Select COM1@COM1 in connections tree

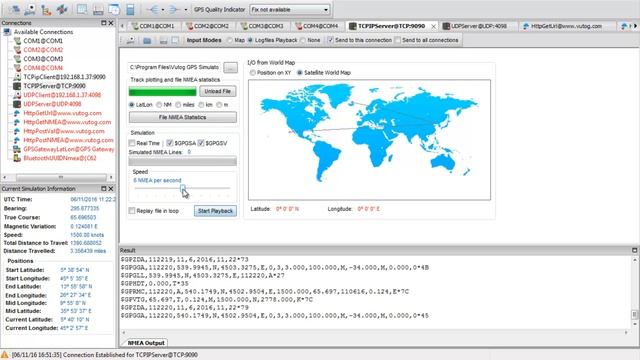point(43,41)
